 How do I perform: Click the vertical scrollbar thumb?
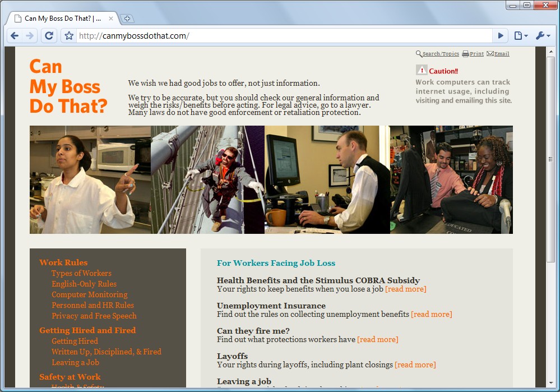[550, 159]
